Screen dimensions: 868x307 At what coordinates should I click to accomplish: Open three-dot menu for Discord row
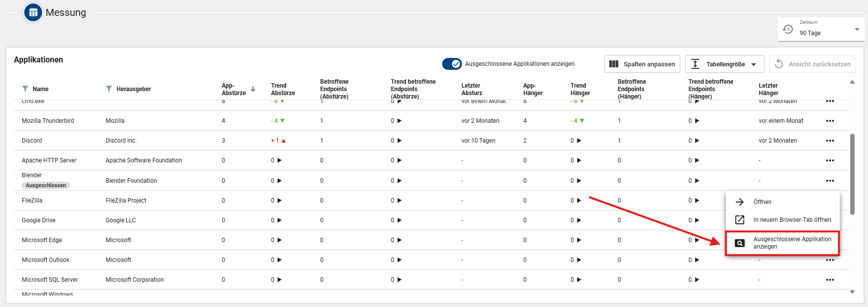(x=830, y=141)
